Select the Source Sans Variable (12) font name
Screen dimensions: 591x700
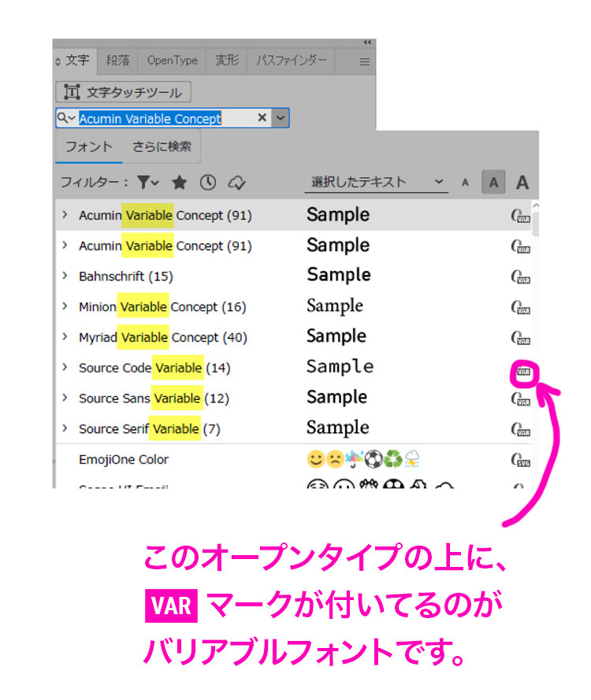pos(154,398)
